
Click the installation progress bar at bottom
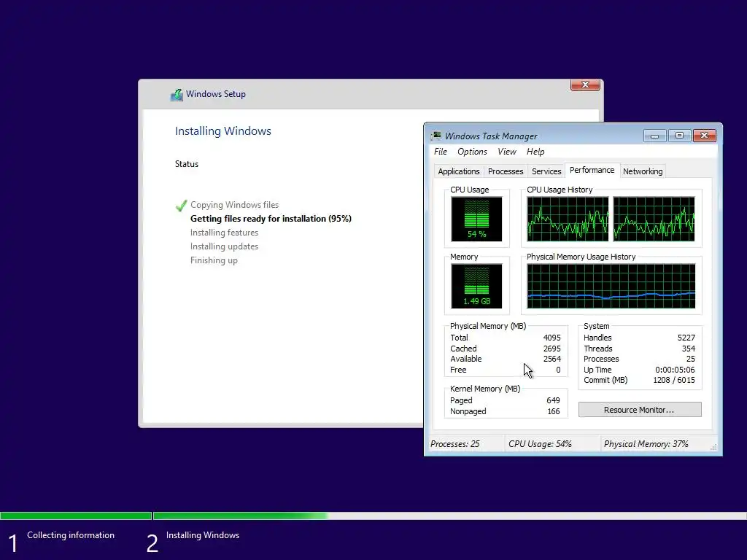click(373, 516)
